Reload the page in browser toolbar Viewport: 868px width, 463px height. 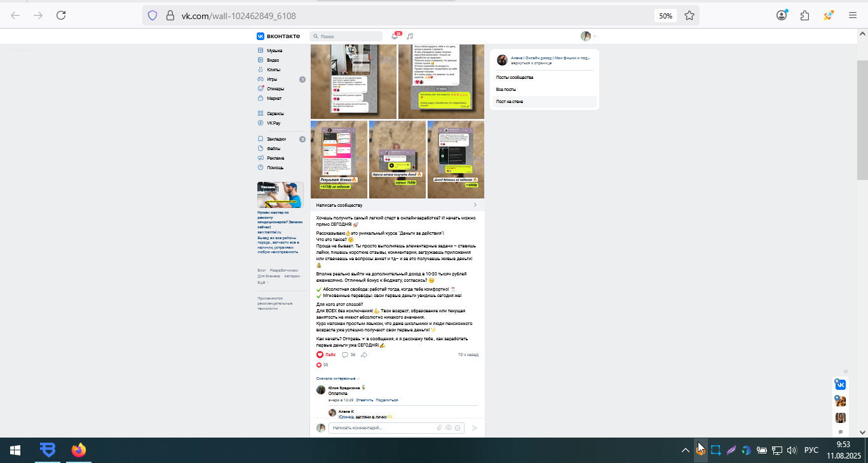coord(61,15)
